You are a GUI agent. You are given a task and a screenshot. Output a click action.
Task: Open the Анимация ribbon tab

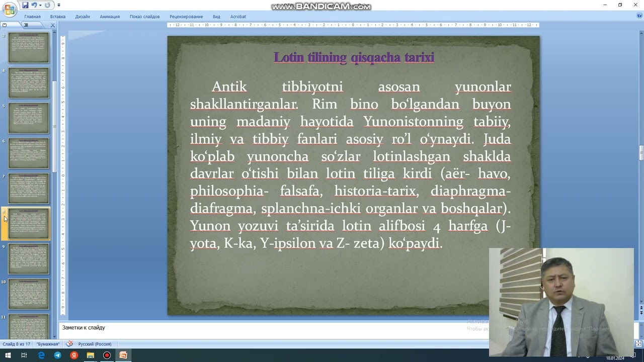[110, 17]
